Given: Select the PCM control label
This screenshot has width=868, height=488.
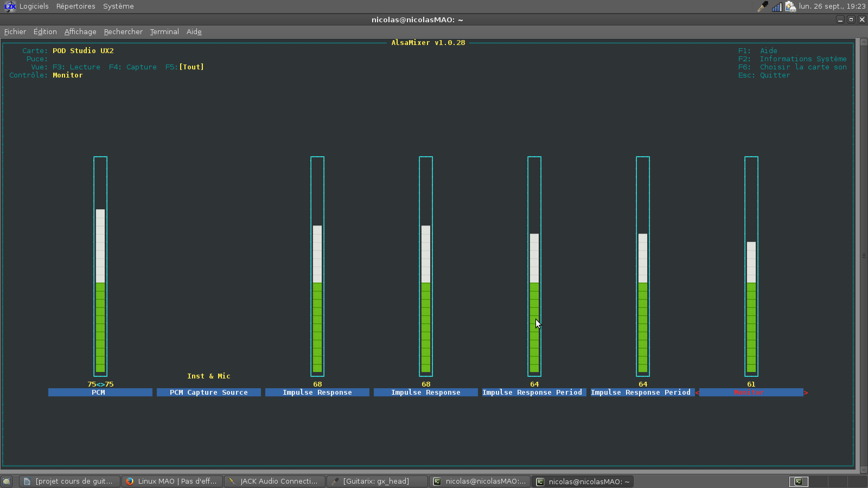Looking at the screenshot, I should pos(100,393).
